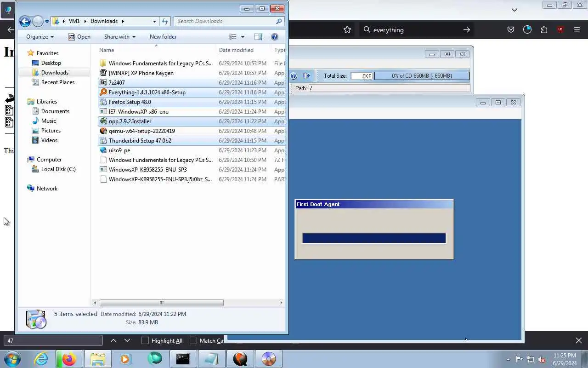Click Downloads in the address breadcrumb
The height and width of the screenshot is (368, 588).
[x=104, y=21]
